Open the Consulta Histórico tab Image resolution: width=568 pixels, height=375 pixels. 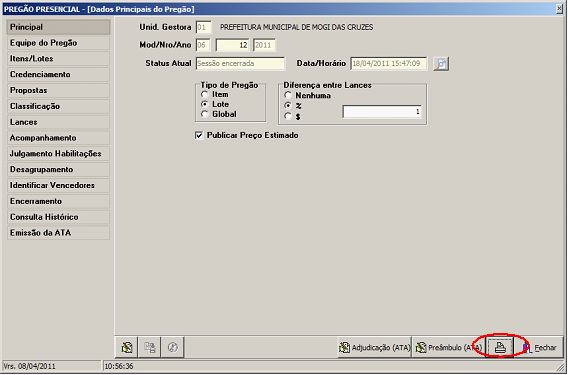click(x=58, y=217)
